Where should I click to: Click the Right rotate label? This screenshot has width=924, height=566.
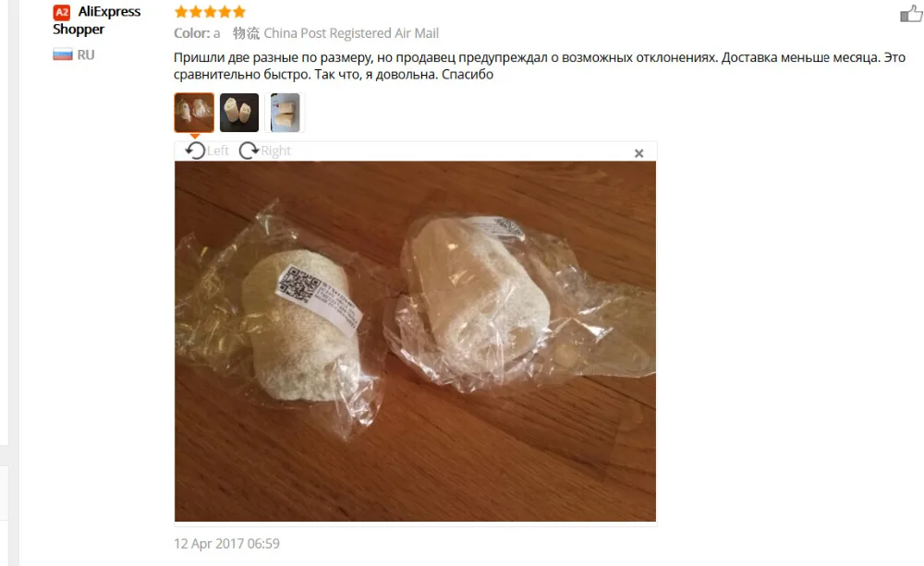click(x=275, y=151)
